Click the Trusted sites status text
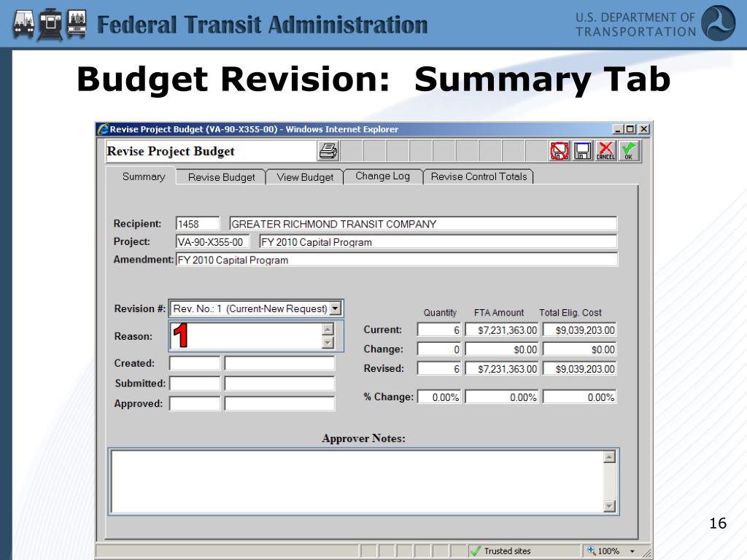This screenshot has height=560, width=747. [508, 551]
